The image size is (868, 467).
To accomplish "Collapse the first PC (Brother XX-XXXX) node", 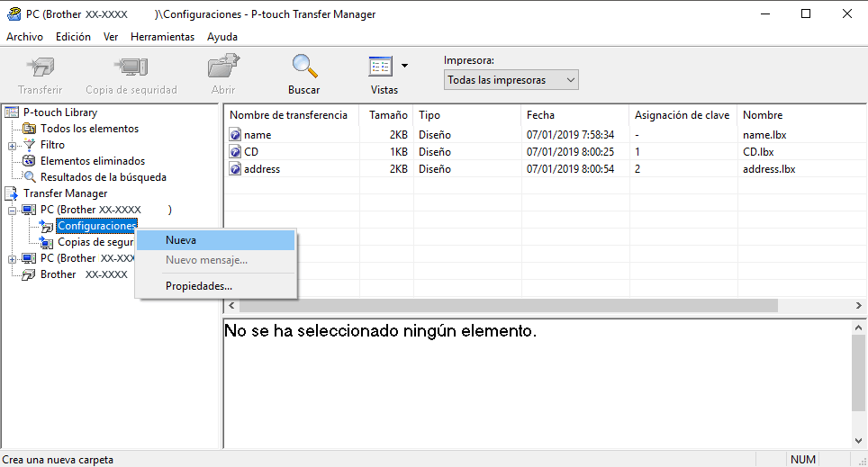I will pos(13,211).
